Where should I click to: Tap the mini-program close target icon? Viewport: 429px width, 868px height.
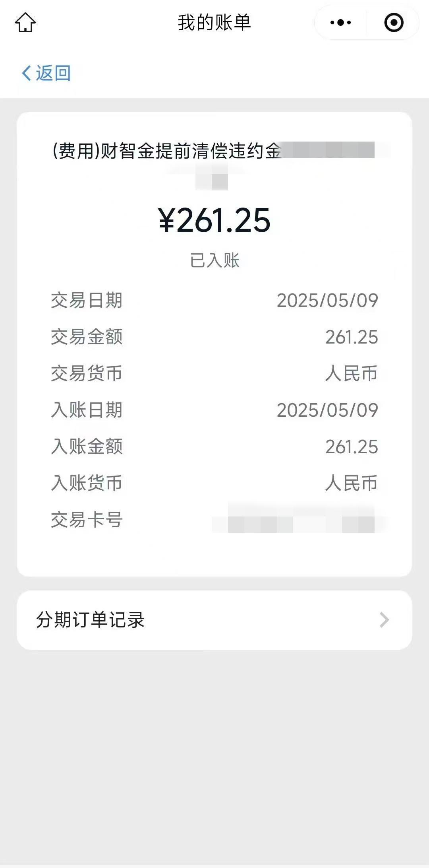tap(394, 23)
